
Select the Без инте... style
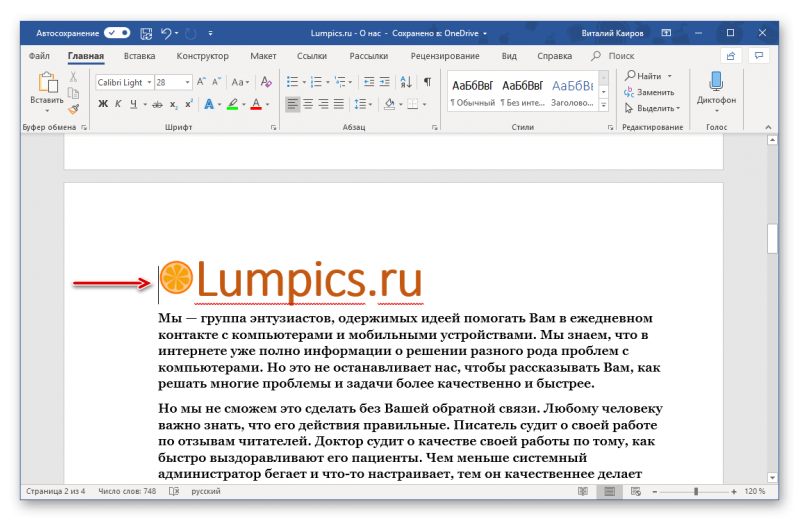522,93
